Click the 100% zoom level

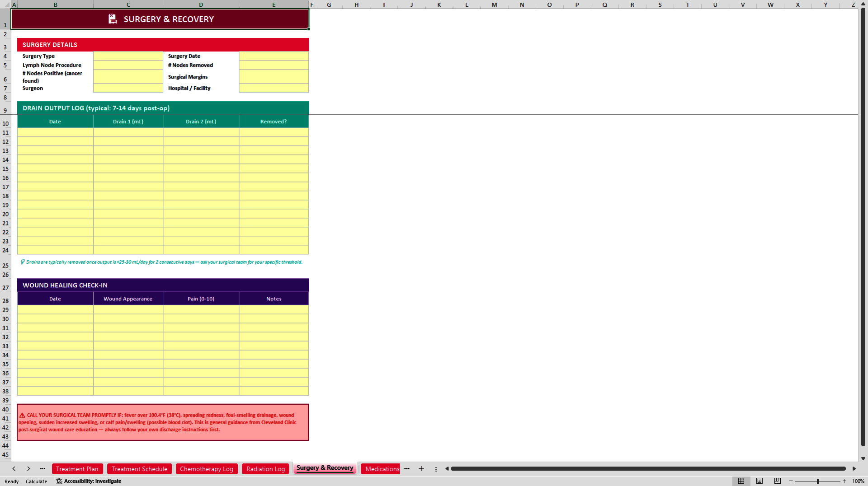click(858, 481)
